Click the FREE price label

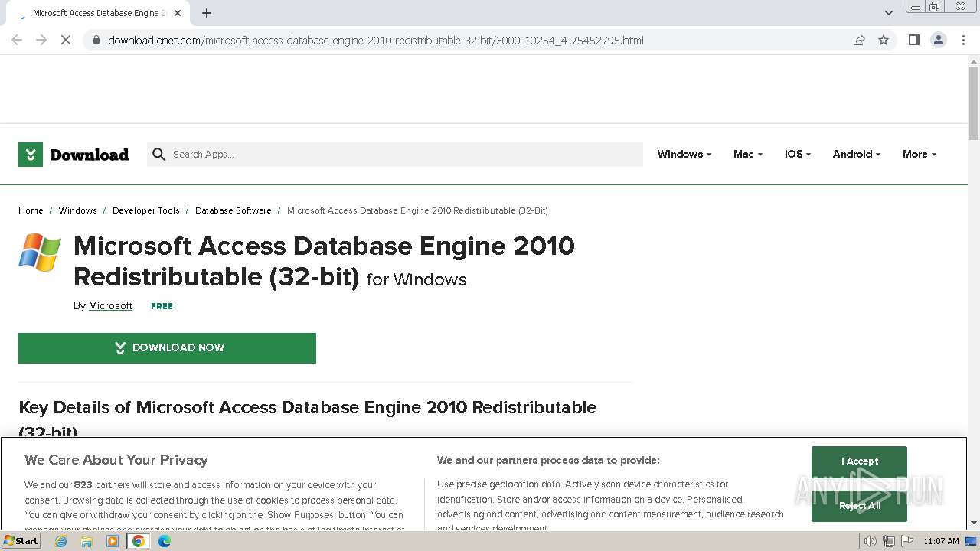[x=162, y=306]
